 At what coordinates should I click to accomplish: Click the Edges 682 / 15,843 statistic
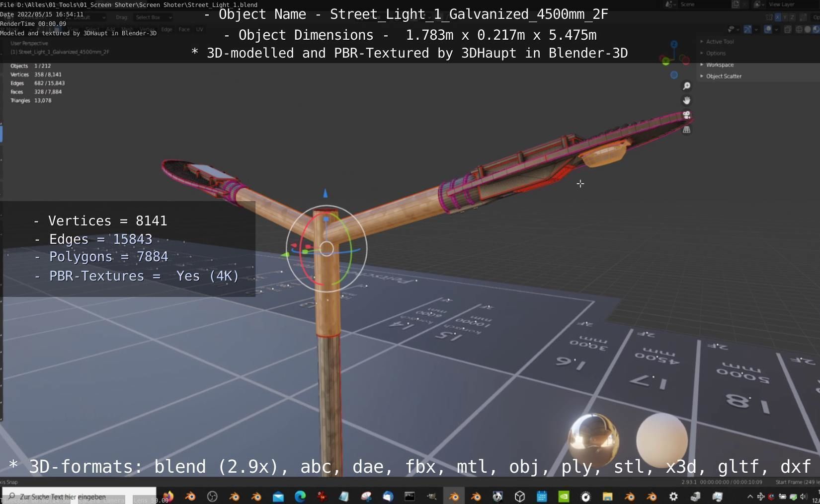37,83
